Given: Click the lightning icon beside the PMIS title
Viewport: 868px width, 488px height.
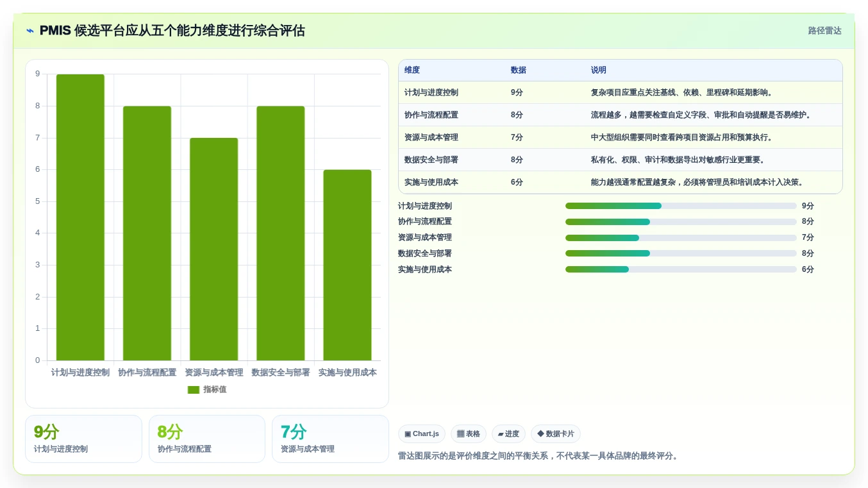Looking at the screenshot, I should point(30,31).
